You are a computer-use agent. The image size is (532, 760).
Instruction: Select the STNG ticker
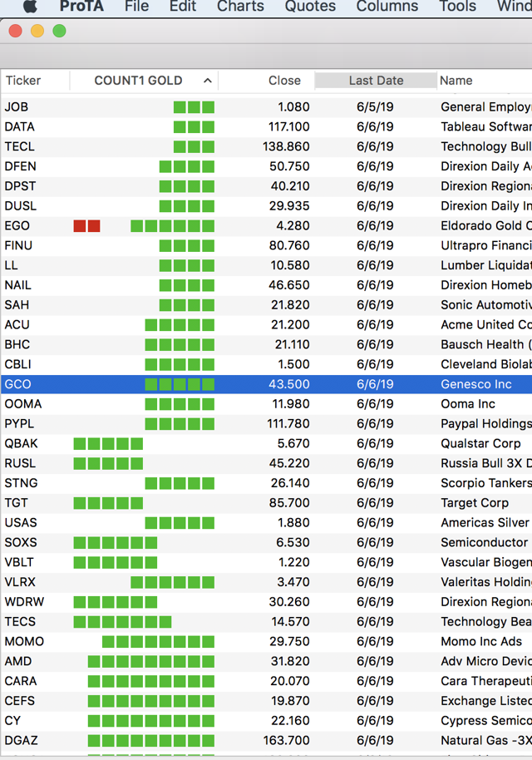tap(21, 483)
